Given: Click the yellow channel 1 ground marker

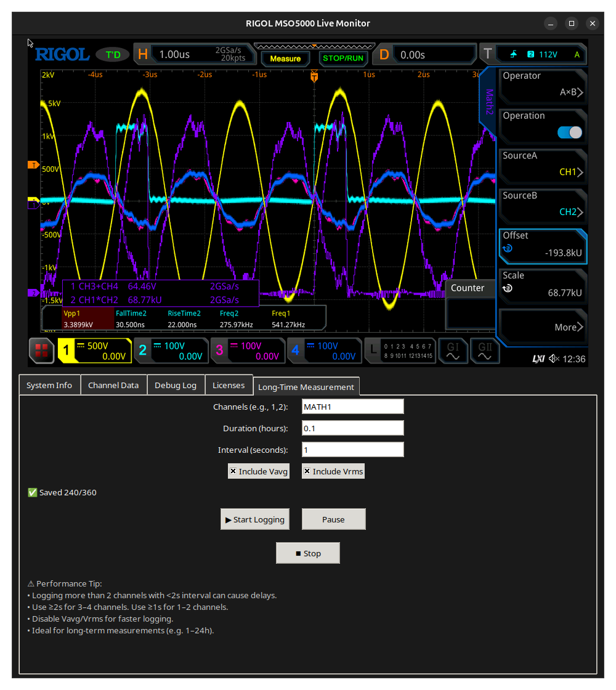Looking at the screenshot, I should (33, 200).
